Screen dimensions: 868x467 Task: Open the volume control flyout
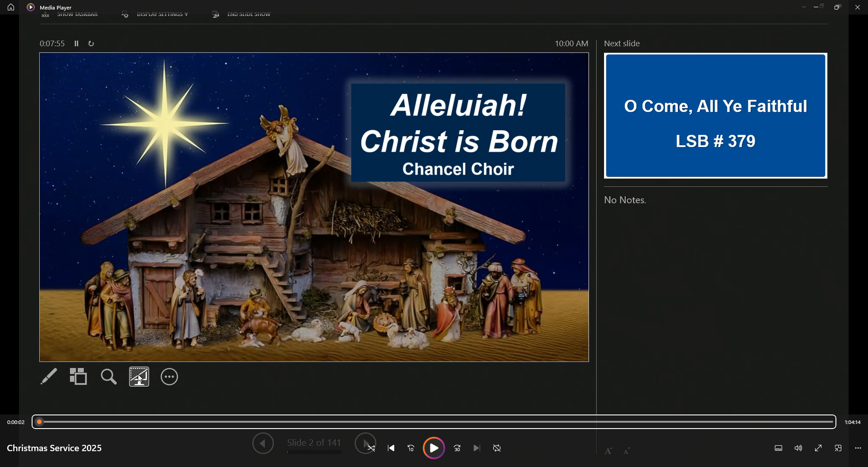click(798, 448)
